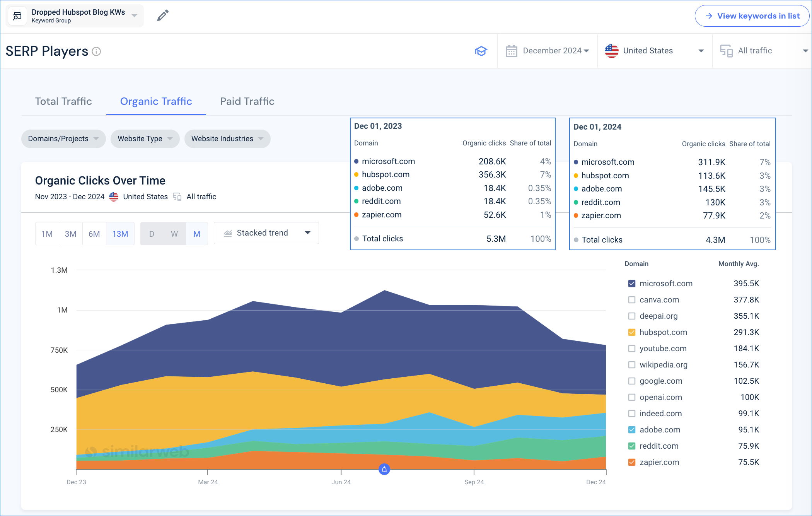Click Total clicks 4.3M value

click(715, 240)
